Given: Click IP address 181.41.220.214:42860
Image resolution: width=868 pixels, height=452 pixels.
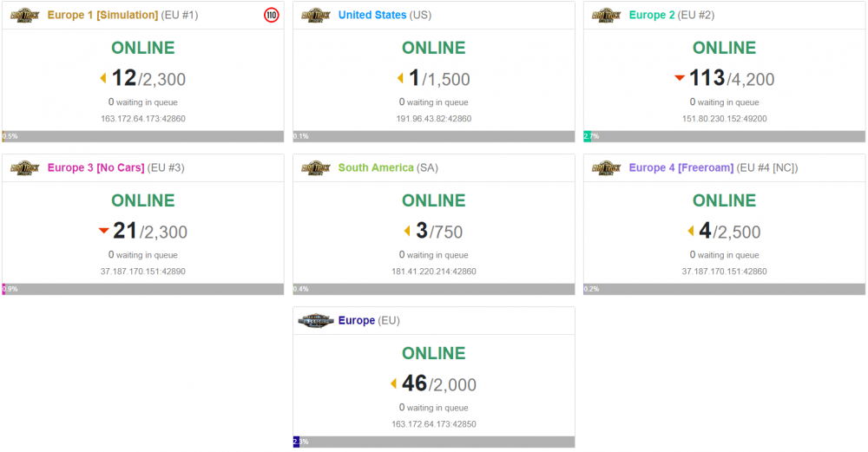Looking at the screenshot, I should click(x=433, y=272).
